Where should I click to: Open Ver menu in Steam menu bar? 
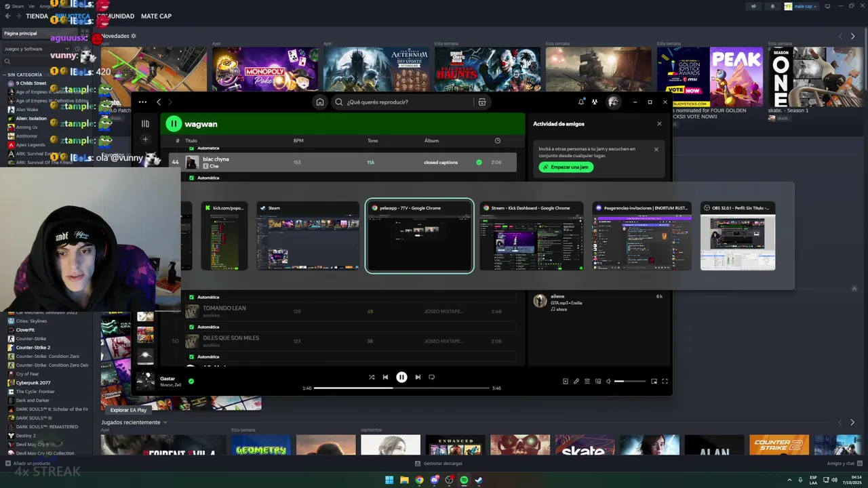[x=31, y=6]
